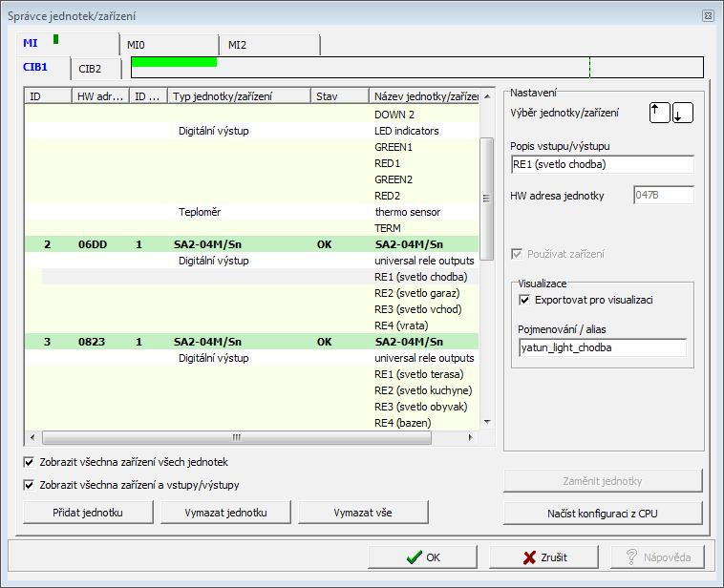The image size is (724, 588).
Task: Select unit row with address 06DD
Action: pos(251,244)
